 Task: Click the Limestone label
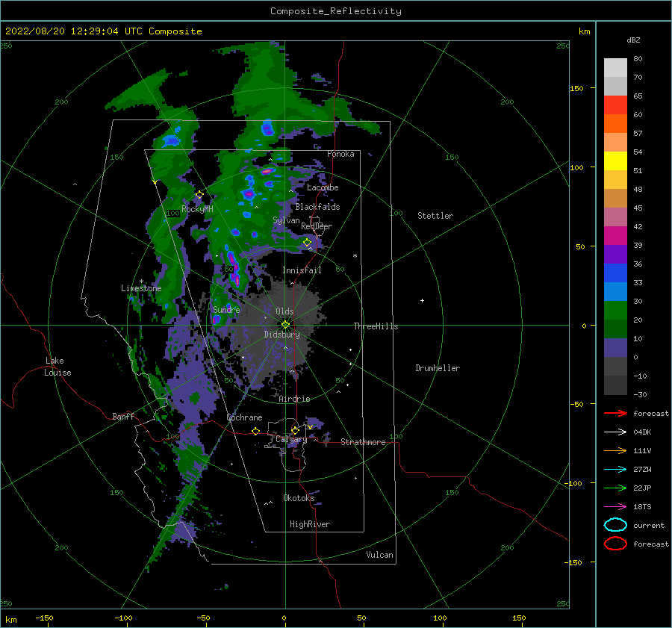141,288
